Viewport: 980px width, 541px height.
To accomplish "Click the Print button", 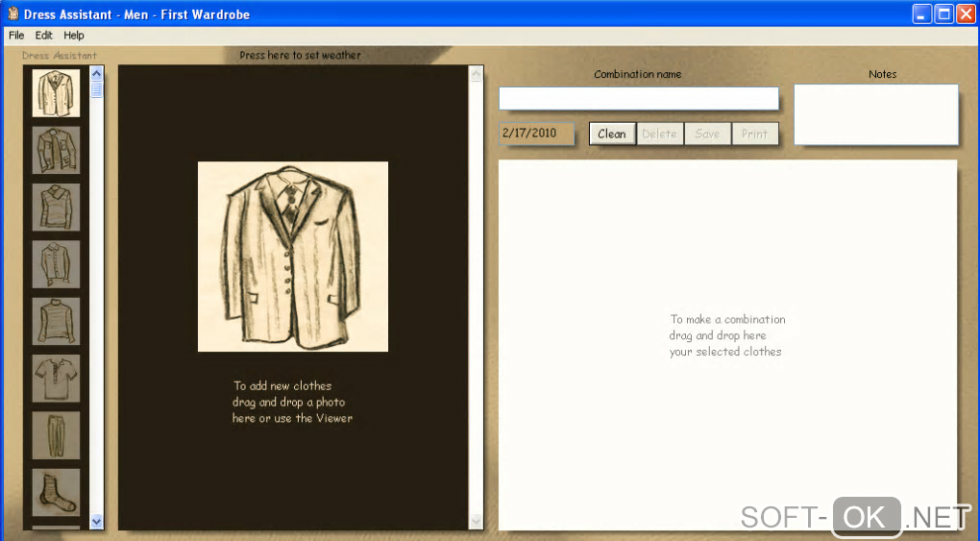I will point(754,134).
